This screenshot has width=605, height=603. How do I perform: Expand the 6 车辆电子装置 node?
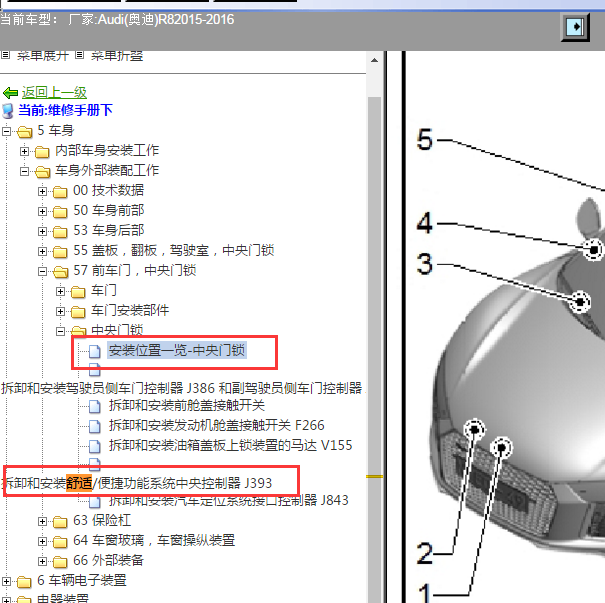(7, 581)
